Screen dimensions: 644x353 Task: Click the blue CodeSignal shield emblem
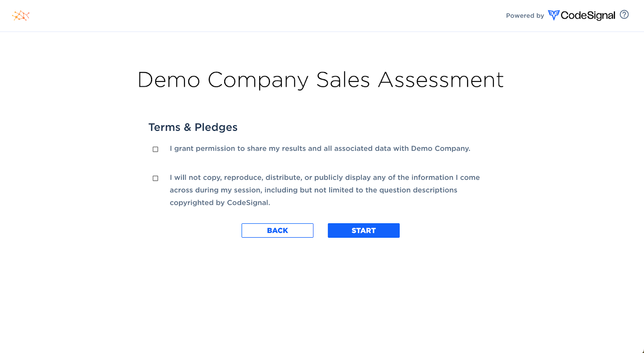pos(554,15)
